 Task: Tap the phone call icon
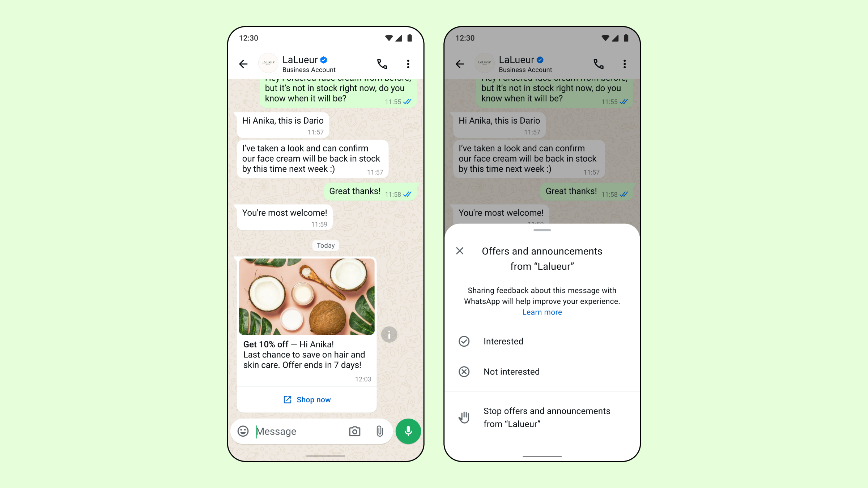click(x=382, y=63)
